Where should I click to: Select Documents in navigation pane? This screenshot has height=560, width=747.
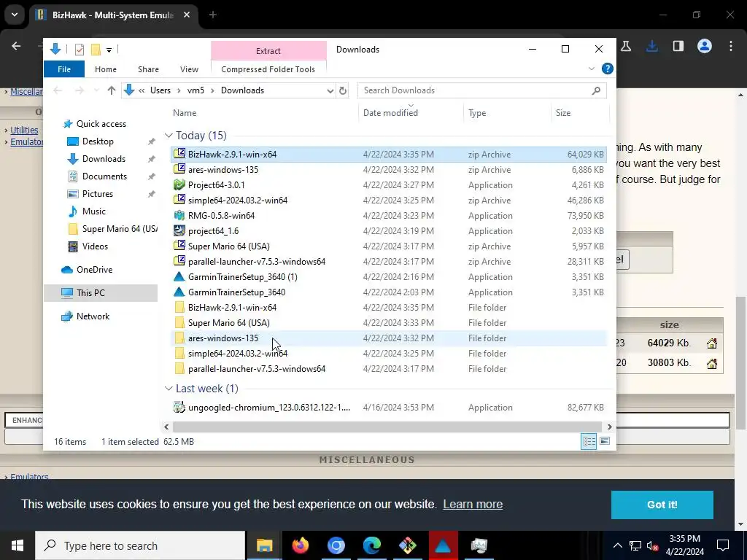pos(104,176)
